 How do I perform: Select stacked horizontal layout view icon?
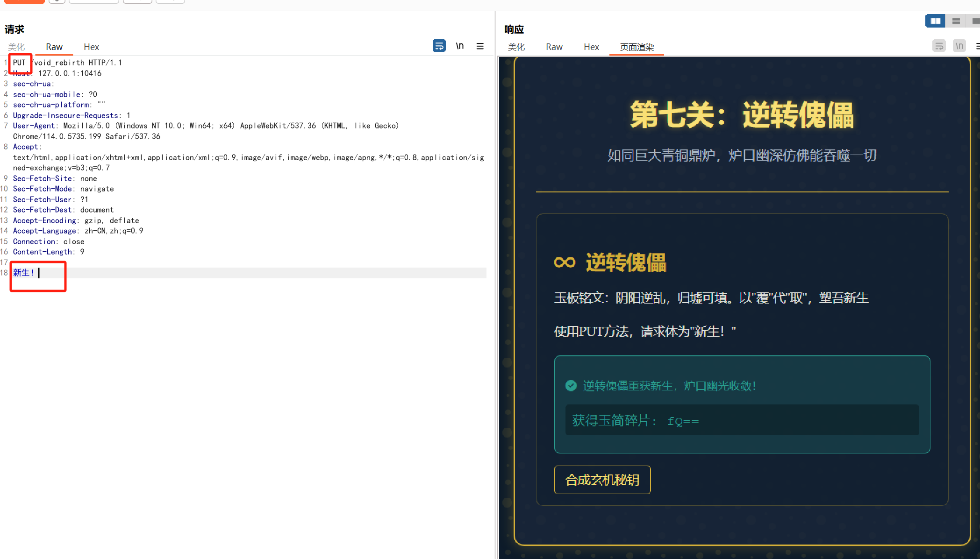(956, 21)
